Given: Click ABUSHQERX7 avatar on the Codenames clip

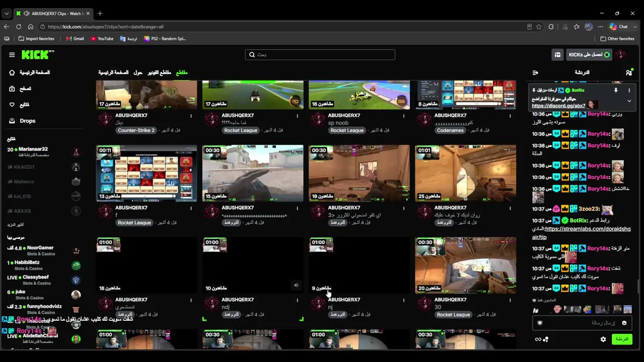Looking at the screenshot, I should click(x=424, y=119).
